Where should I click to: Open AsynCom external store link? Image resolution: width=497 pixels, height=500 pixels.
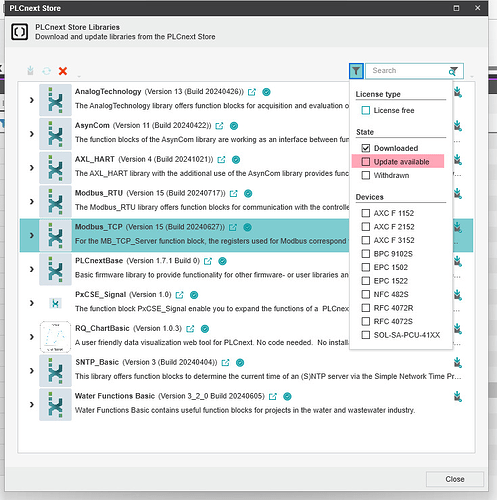[x=219, y=126]
